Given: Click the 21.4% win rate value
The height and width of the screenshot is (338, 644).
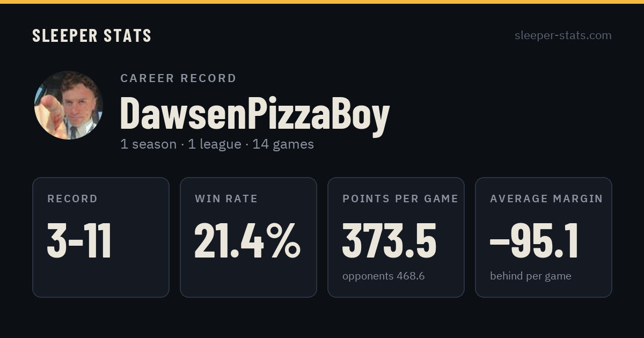Looking at the screenshot, I should point(247,241).
